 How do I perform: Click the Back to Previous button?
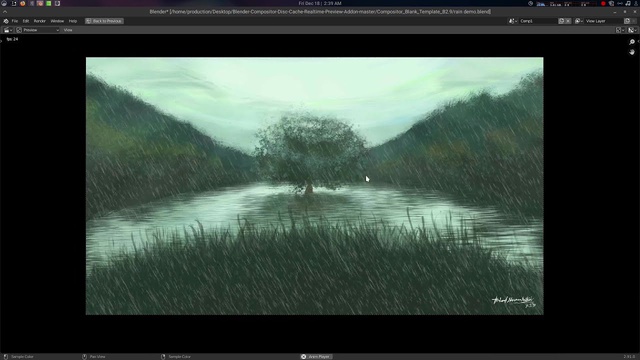click(x=104, y=21)
